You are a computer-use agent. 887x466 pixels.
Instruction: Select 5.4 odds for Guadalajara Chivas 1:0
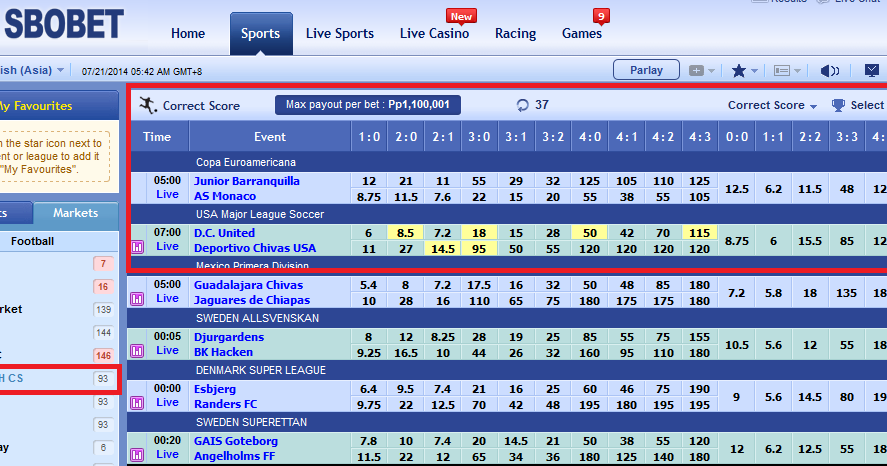(369, 285)
